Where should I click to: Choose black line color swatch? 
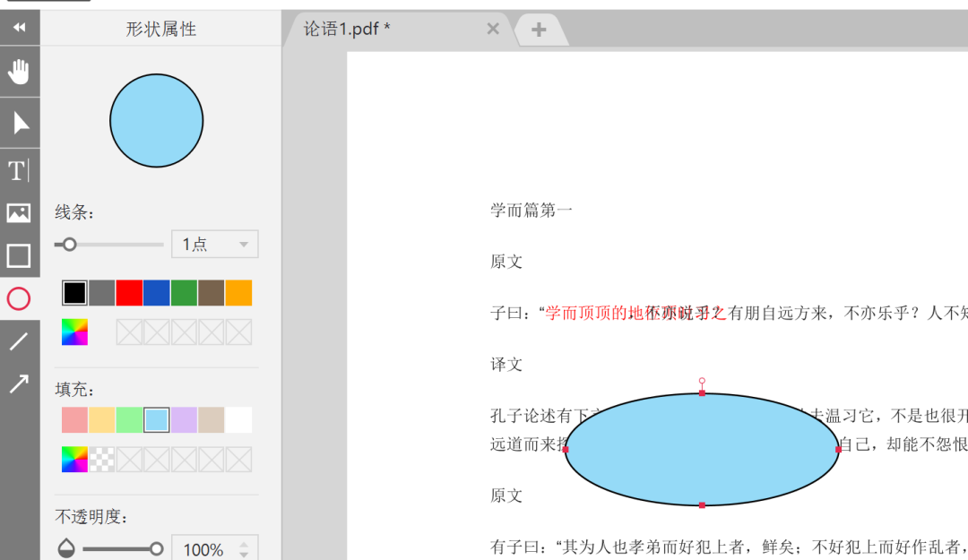click(74, 293)
